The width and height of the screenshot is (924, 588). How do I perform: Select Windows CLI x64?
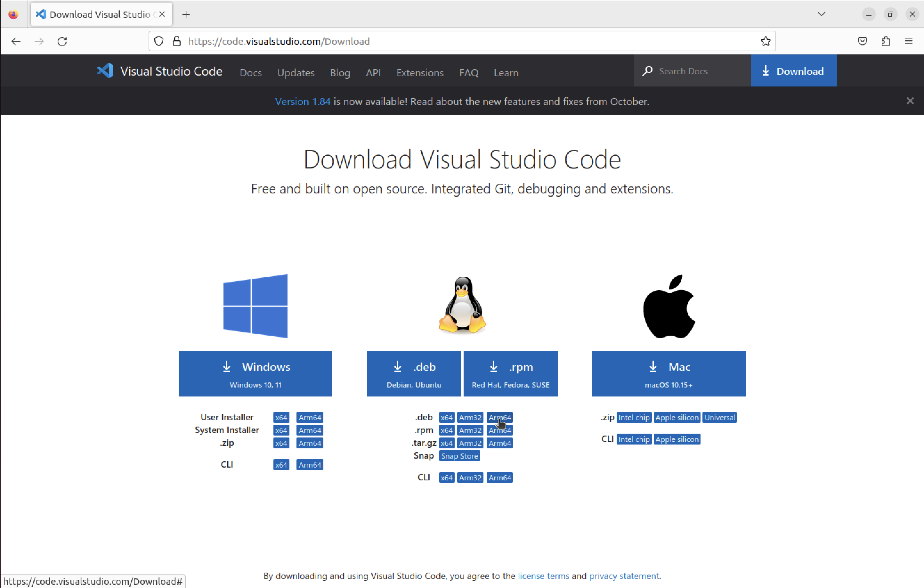[281, 465]
